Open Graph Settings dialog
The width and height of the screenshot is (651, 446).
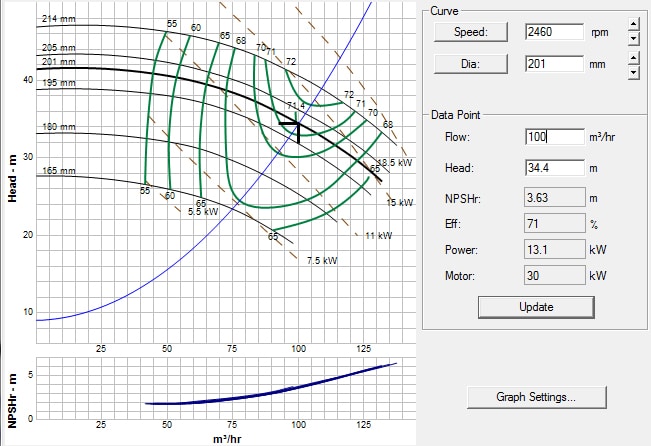536,397
